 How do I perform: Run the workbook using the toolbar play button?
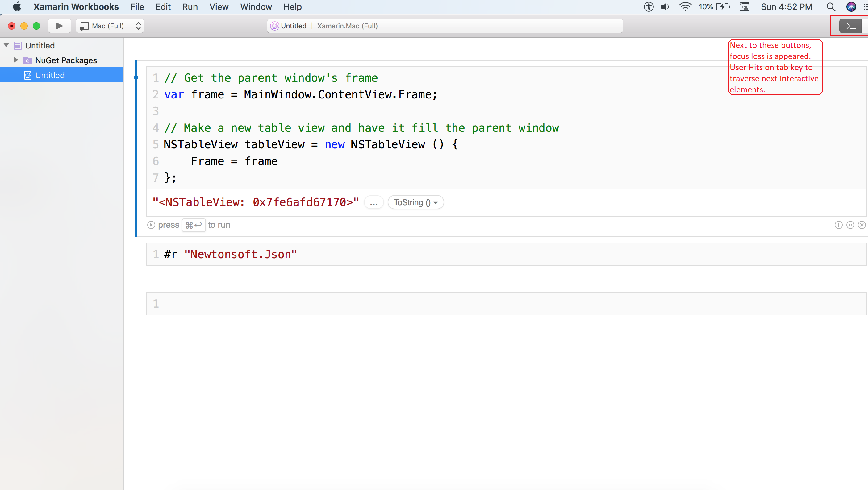[59, 26]
